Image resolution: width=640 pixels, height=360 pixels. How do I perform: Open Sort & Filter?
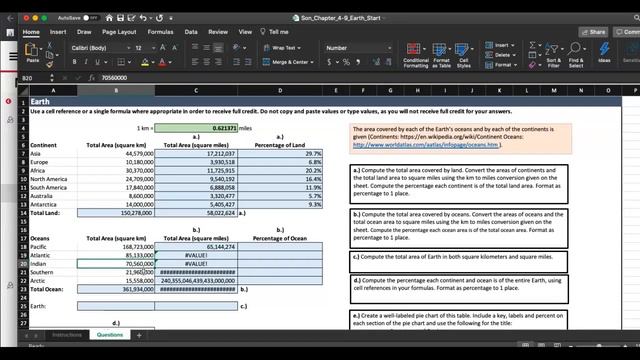coord(553,55)
